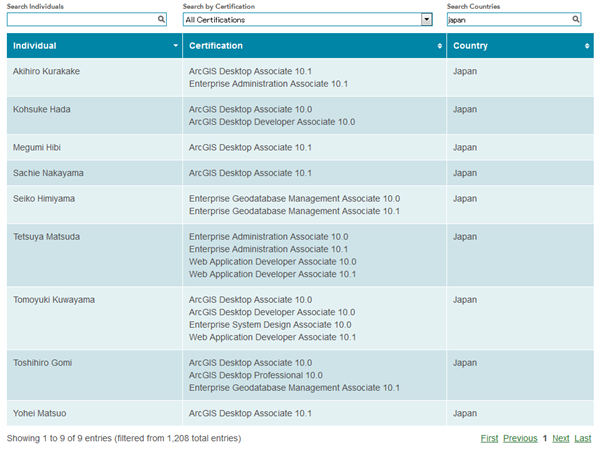Screen dimensions: 600x450
Task: Click Japan in Tomoyuki Kuwayama's row
Action: tap(465, 300)
